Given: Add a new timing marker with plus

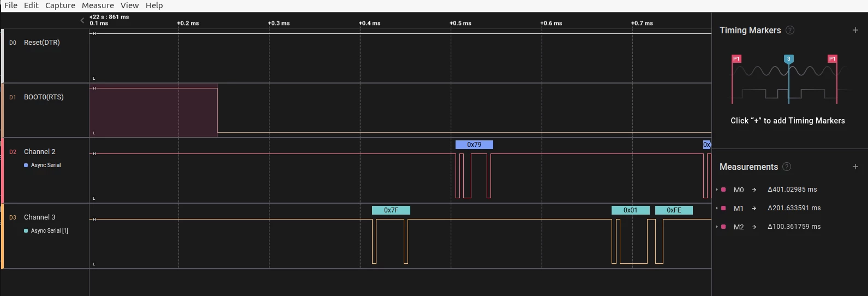Looking at the screenshot, I should pos(855,31).
